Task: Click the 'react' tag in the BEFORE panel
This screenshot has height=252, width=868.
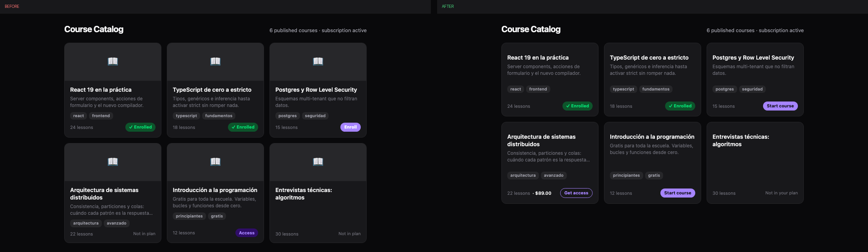Action: (78, 116)
